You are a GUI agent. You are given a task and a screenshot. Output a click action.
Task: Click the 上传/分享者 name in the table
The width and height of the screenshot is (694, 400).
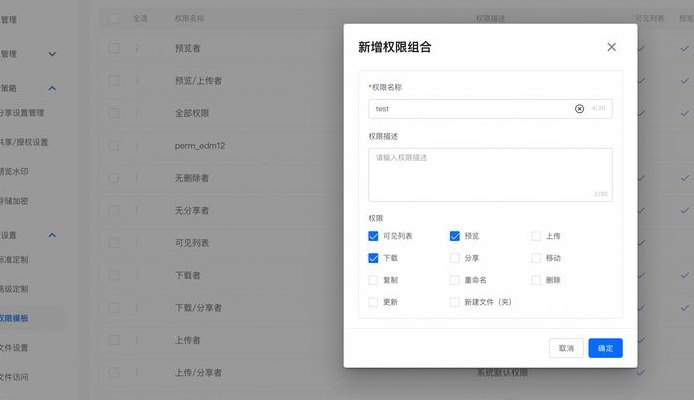pyautogui.click(x=198, y=373)
